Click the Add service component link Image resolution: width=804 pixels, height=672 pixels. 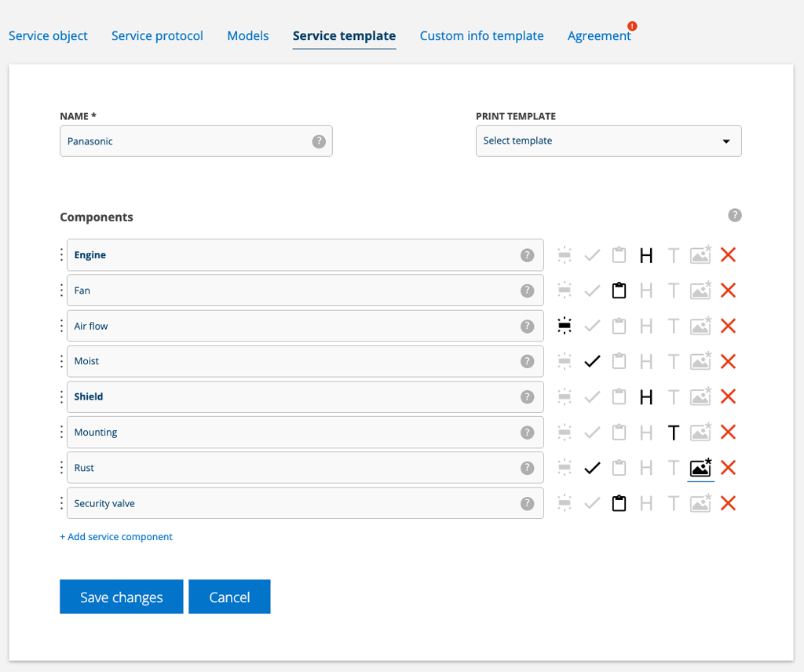[116, 537]
